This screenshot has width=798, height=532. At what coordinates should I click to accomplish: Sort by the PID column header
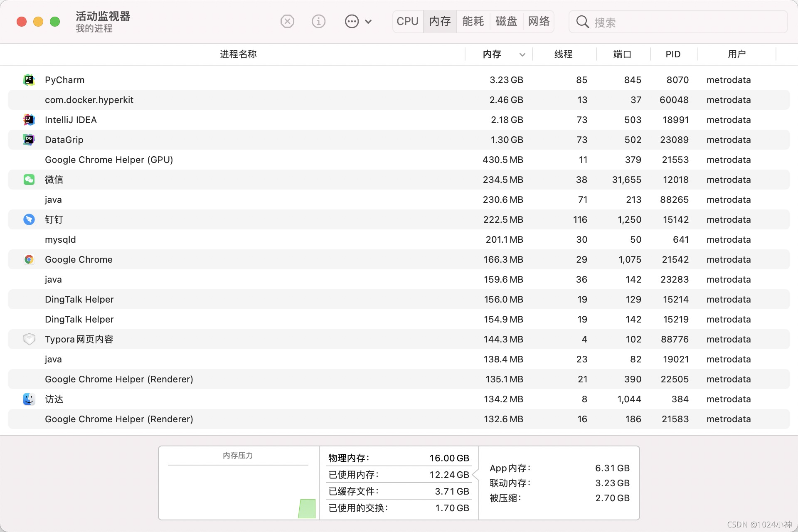tap(673, 54)
